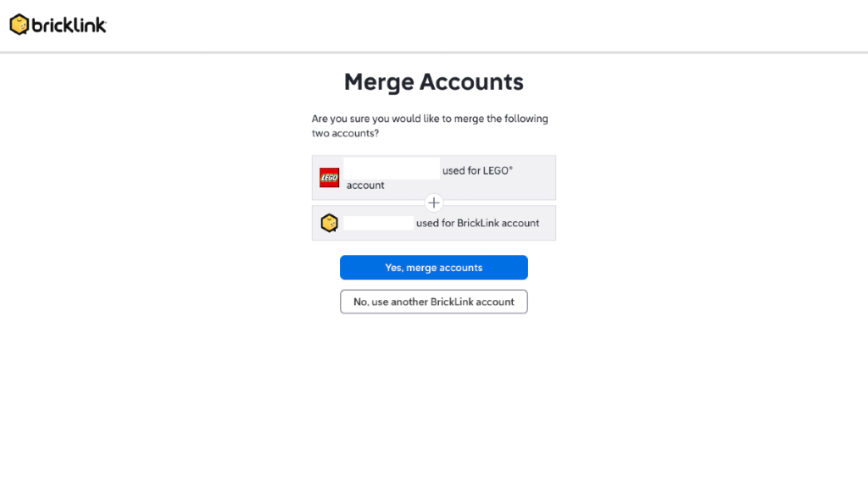
Task: Click the plus icon between accounts
Action: point(433,202)
